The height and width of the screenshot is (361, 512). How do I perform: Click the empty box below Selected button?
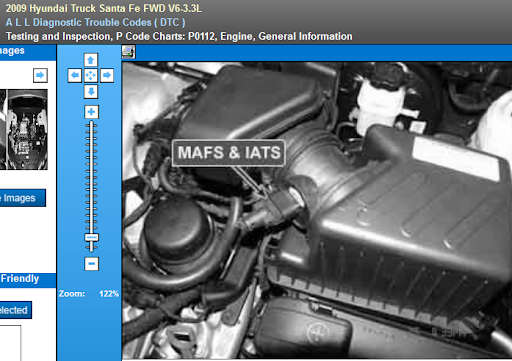(x=10, y=343)
